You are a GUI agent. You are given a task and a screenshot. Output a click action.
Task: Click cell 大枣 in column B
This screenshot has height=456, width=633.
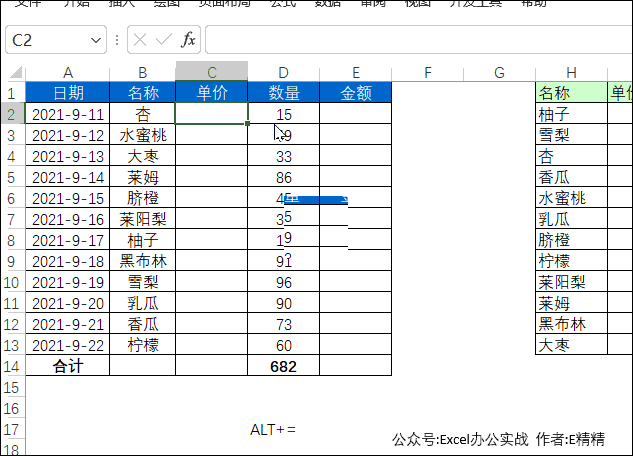[x=143, y=156]
